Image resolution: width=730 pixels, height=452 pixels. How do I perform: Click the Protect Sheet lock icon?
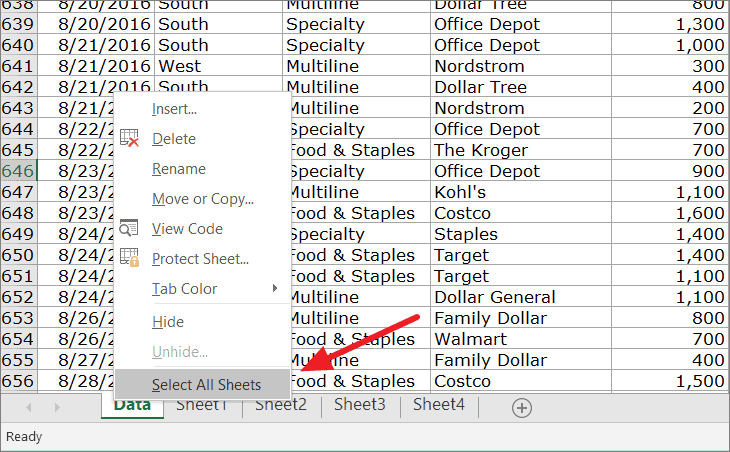coord(129,257)
